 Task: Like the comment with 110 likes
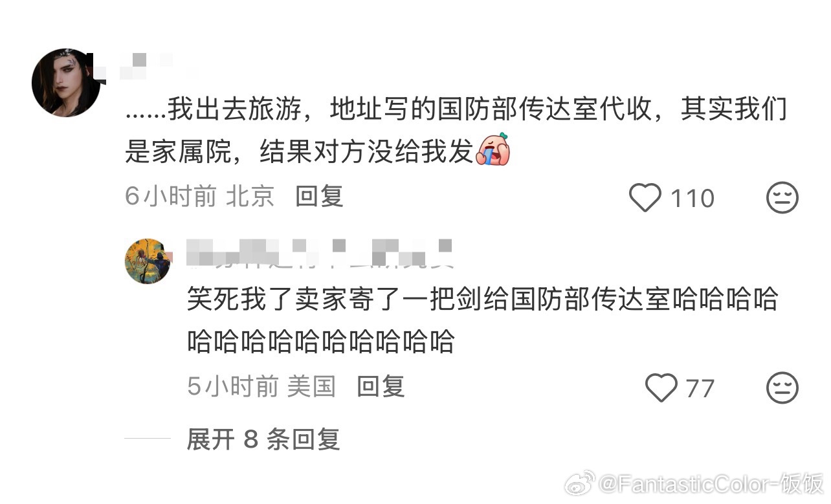[645, 198]
